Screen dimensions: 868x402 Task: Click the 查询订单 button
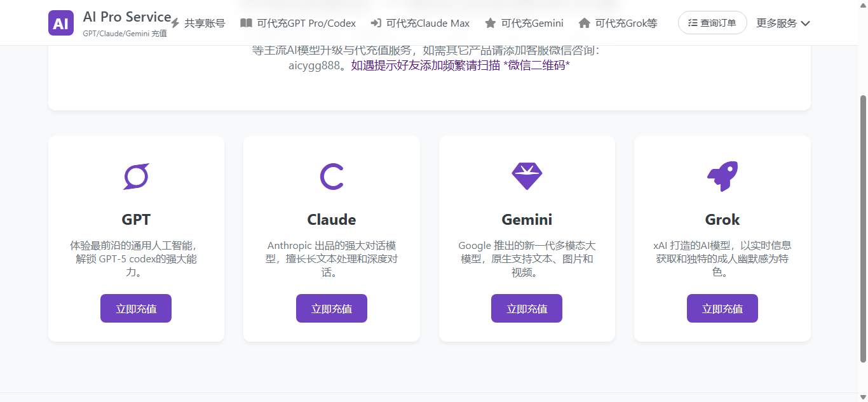[x=712, y=23]
